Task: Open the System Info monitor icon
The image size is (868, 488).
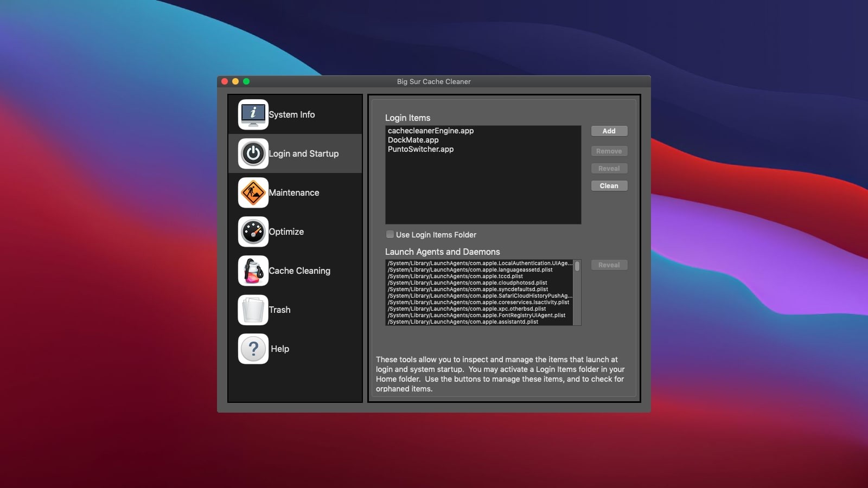Action: (253, 114)
